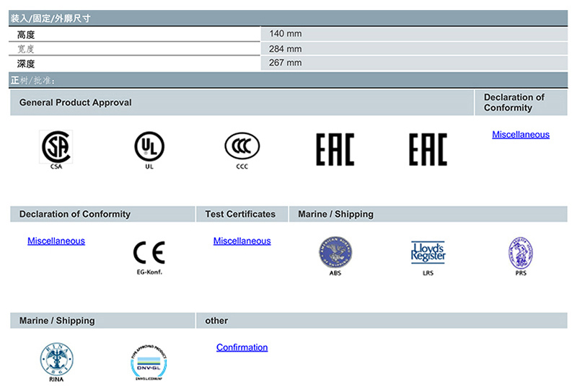Screen dimensions: 577x392
Task: Open the Confirmation link under other
Action: click(242, 347)
